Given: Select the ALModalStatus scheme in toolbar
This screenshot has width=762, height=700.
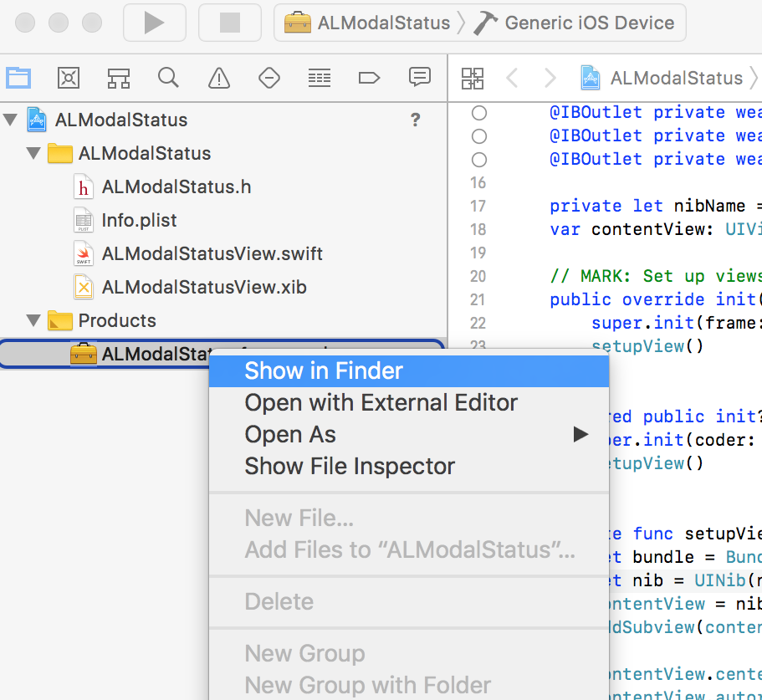Looking at the screenshot, I should click(367, 23).
